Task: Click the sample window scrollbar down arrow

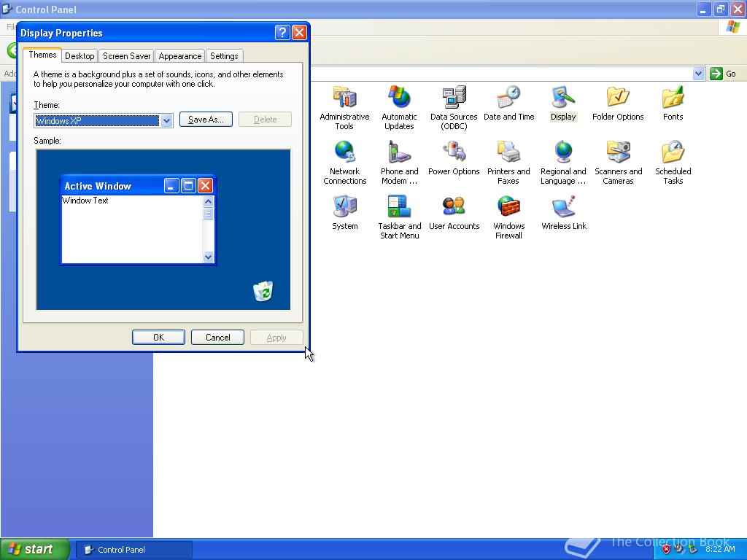Action: tap(208, 257)
